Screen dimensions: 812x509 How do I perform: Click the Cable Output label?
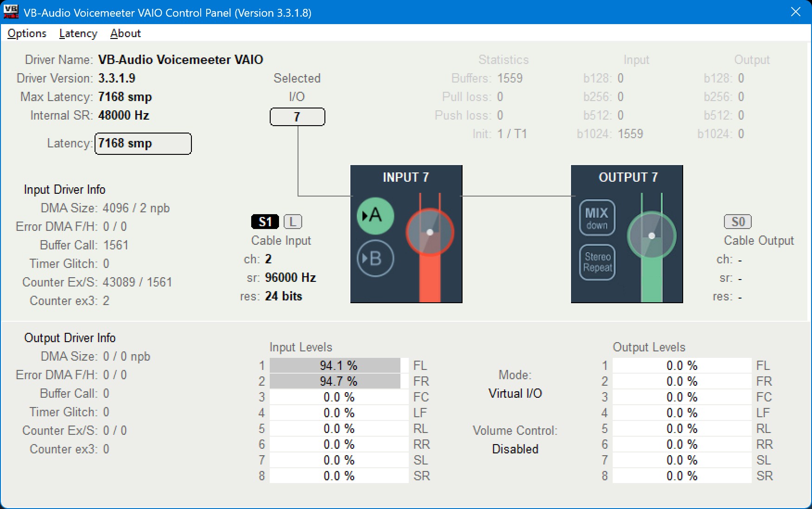(759, 240)
